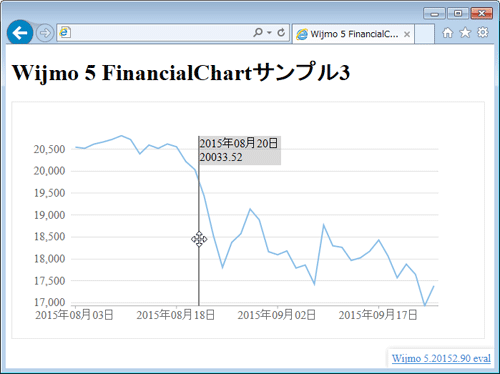Screen dimensions: 500x374
Task: Open the Tools gear icon
Action: [483, 32]
